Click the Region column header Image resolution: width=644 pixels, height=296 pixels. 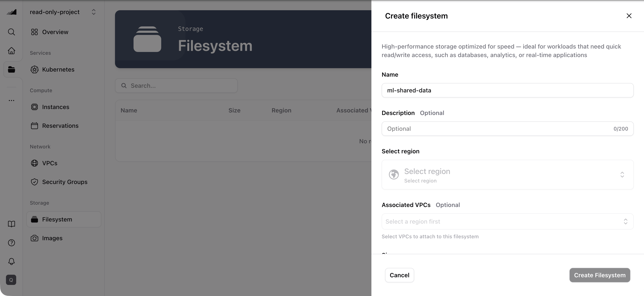(x=281, y=110)
